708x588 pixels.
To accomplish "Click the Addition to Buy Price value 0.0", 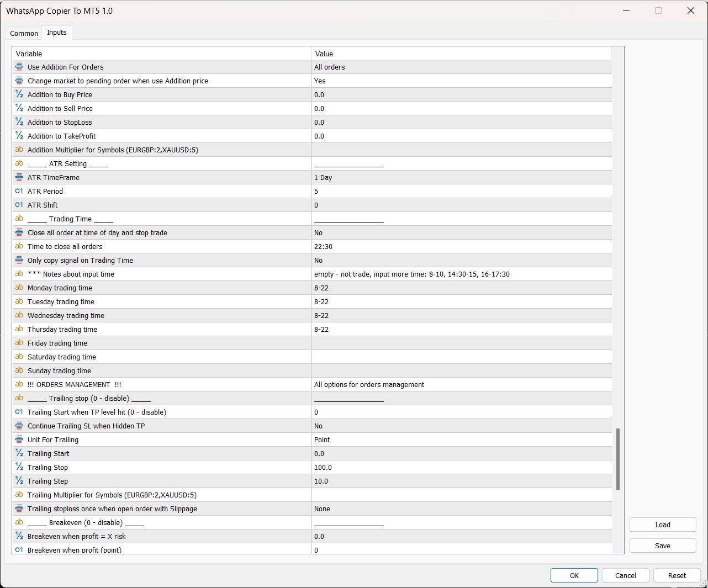I will (462, 94).
